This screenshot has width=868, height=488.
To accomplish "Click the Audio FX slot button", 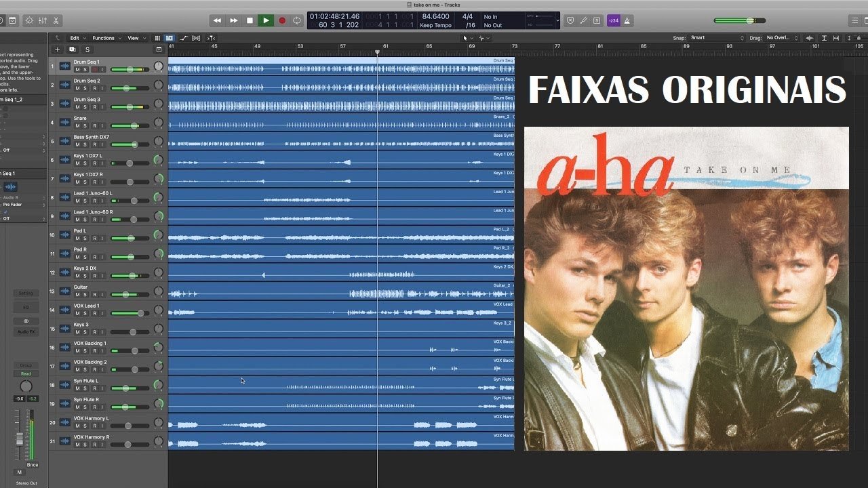I will (26, 331).
